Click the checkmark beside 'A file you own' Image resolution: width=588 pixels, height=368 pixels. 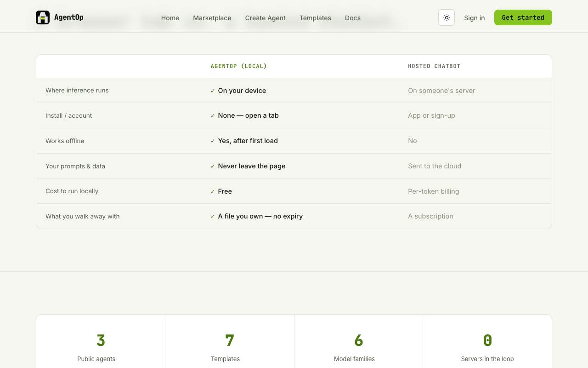click(213, 216)
